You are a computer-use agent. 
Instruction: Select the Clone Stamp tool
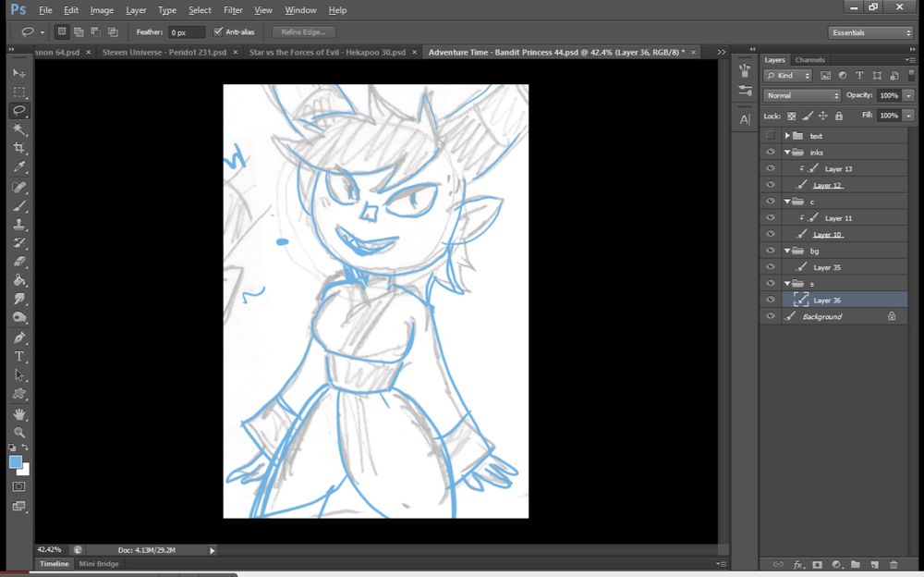point(18,224)
